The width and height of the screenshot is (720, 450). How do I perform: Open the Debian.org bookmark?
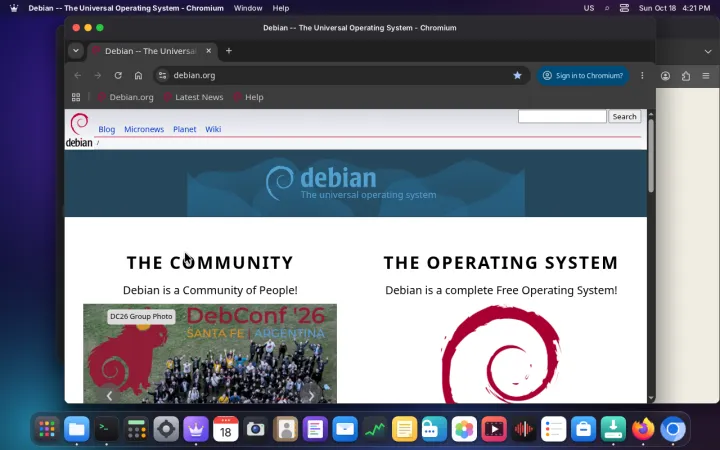pyautogui.click(x=125, y=97)
